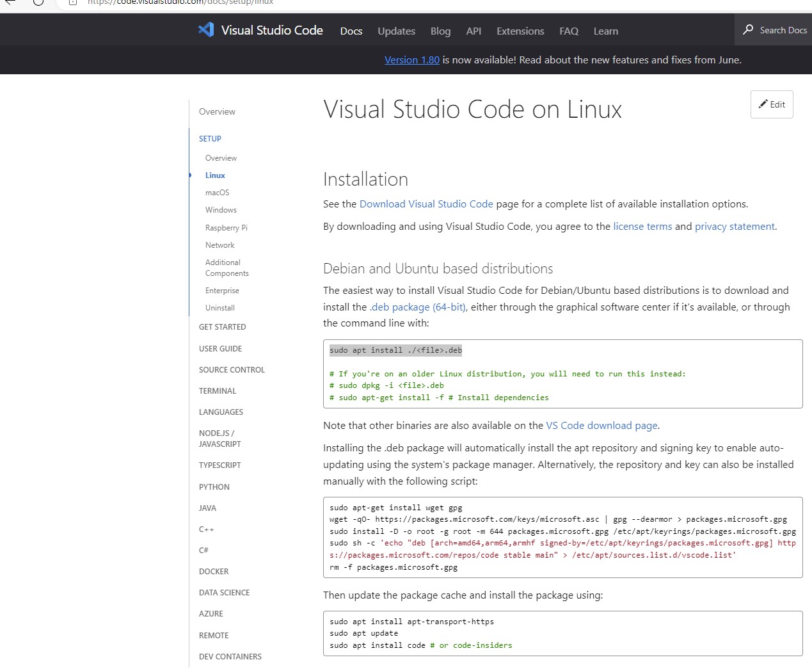Open the Learn menu item
Screen dimensions: 812x669
606,31
